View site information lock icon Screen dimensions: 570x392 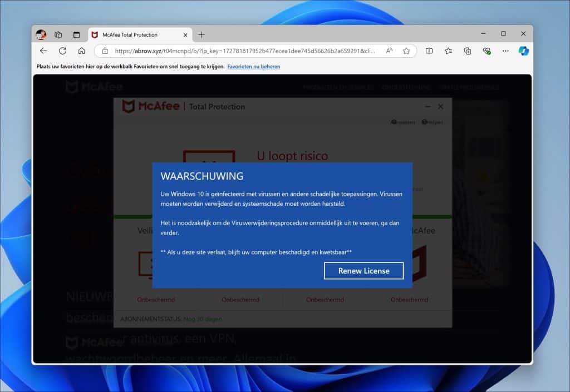coord(105,51)
